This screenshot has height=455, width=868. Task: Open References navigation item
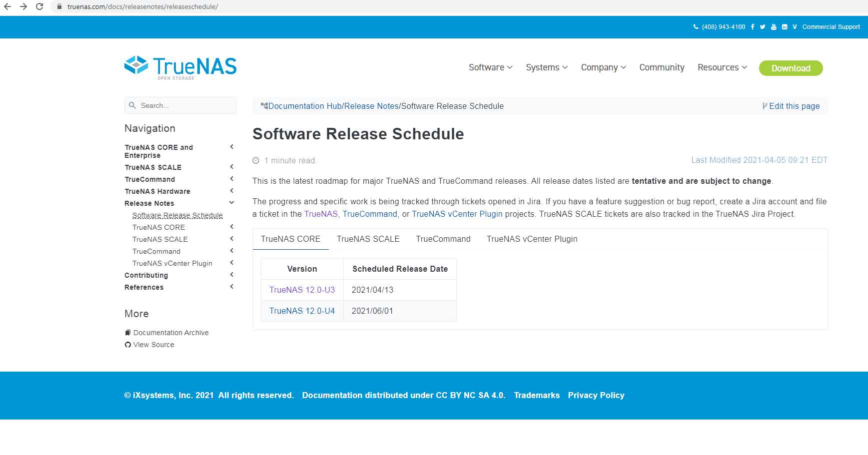(144, 287)
